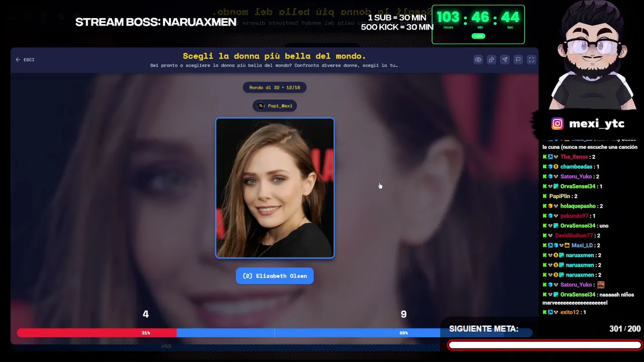Click the 103 hours countdown value
This screenshot has width=644, height=362.
pyautogui.click(x=448, y=18)
